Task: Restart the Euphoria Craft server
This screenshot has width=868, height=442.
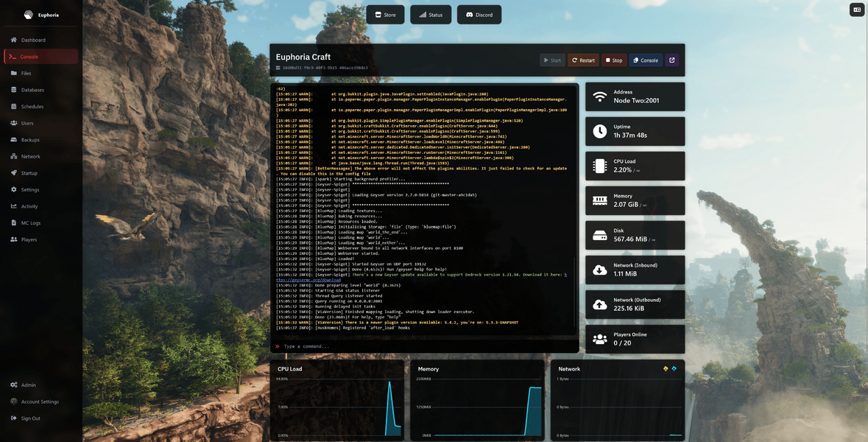Action: click(x=584, y=60)
